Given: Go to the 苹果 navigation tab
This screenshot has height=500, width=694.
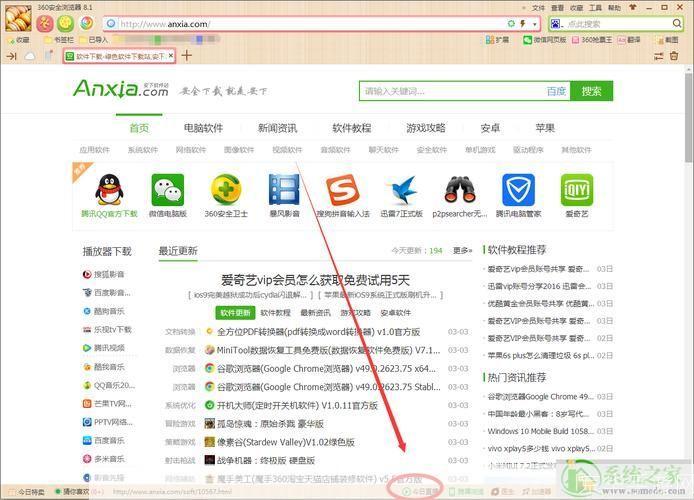Looking at the screenshot, I should click(x=545, y=128).
